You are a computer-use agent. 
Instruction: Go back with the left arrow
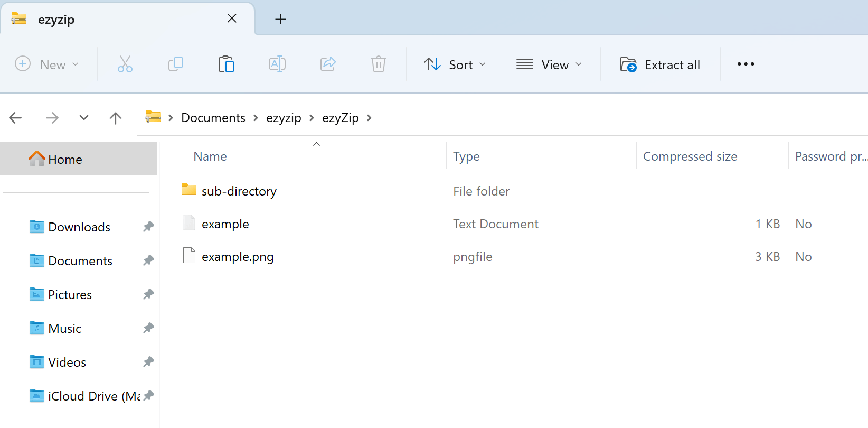(16, 118)
